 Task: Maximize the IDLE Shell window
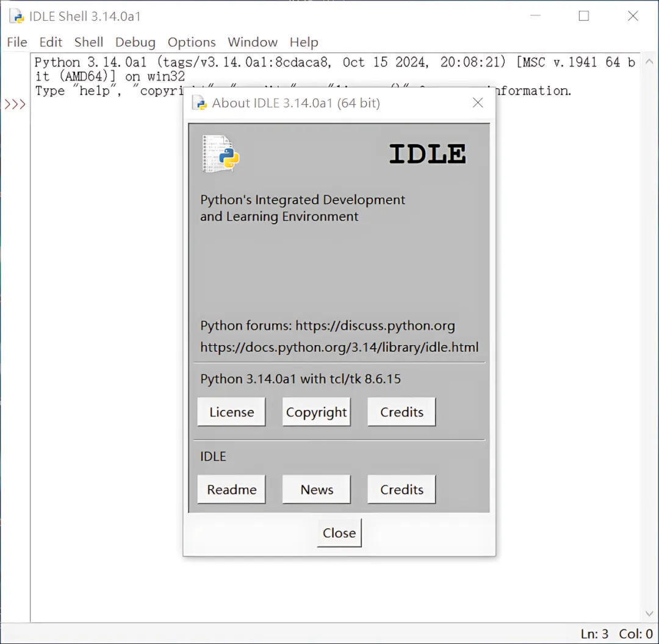[x=584, y=16]
